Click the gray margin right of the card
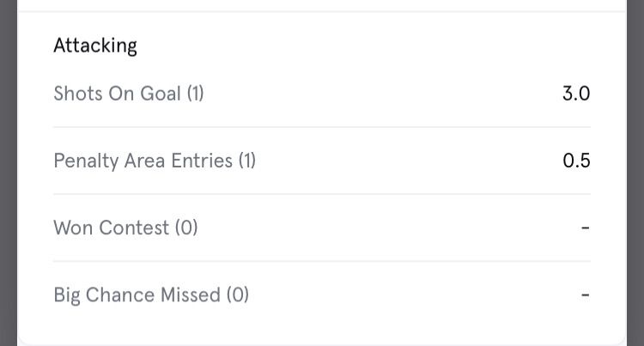The height and width of the screenshot is (346, 644). (635, 172)
